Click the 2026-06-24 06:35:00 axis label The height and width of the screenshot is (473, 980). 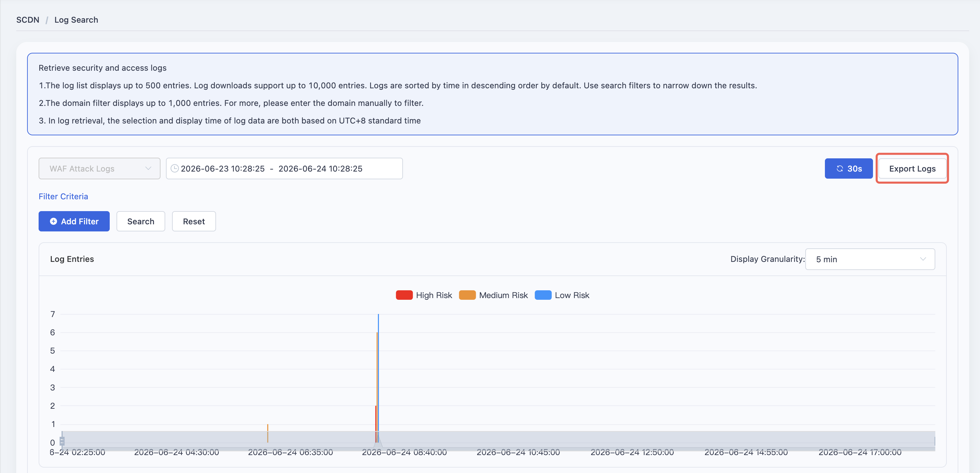tap(290, 452)
